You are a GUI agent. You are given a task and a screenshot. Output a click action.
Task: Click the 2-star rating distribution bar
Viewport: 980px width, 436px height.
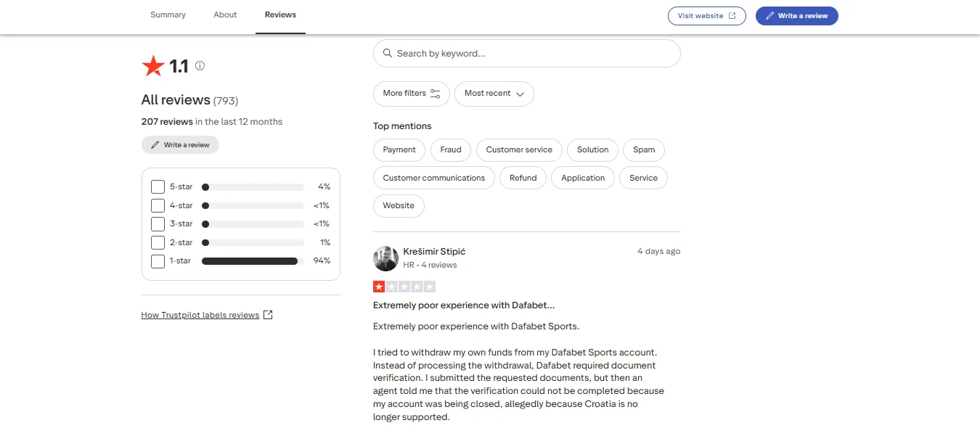(x=253, y=243)
